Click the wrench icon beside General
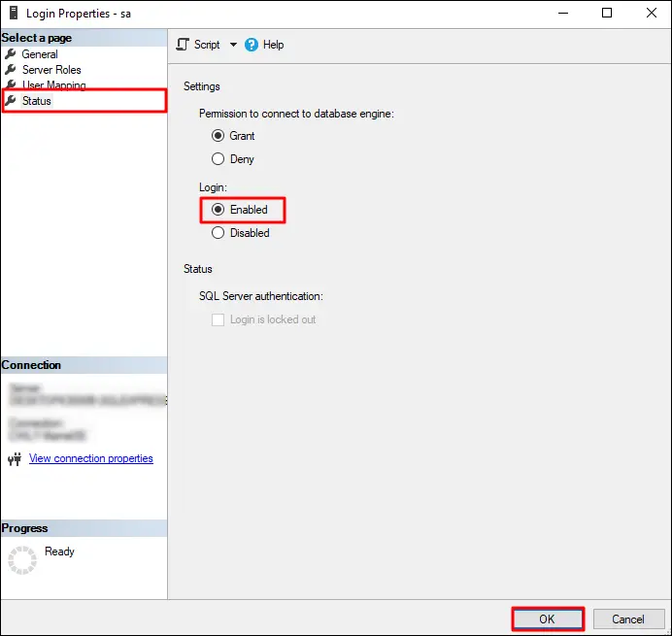This screenshot has width=672, height=636. [x=11, y=54]
